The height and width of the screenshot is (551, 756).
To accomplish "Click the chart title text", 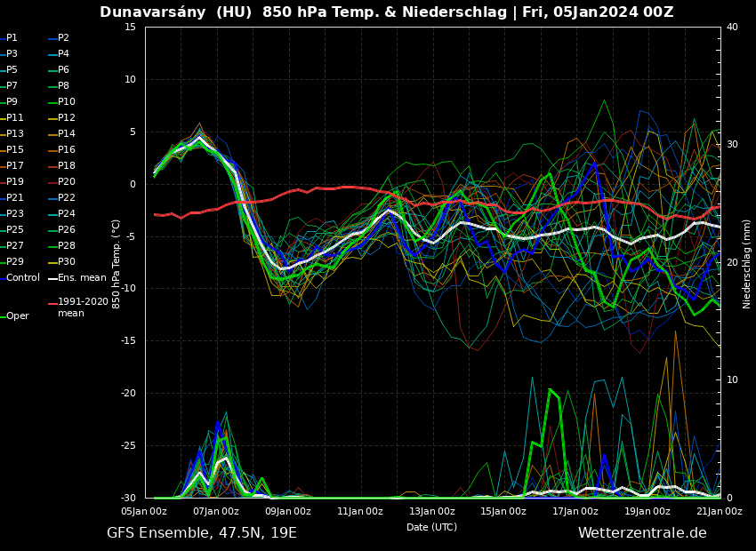I will coord(386,12).
